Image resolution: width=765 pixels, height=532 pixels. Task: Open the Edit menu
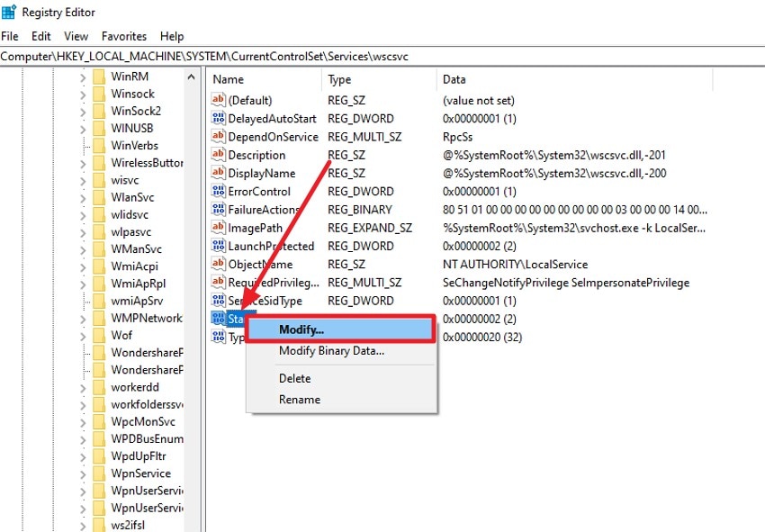click(41, 36)
